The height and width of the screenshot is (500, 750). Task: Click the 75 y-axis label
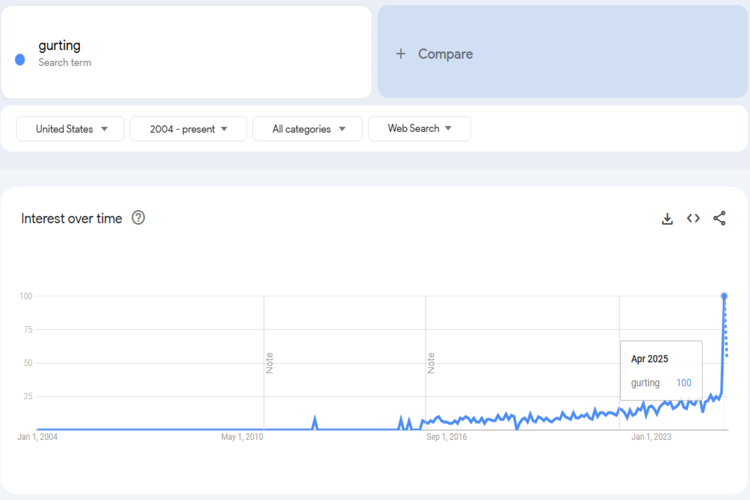click(x=28, y=330)
